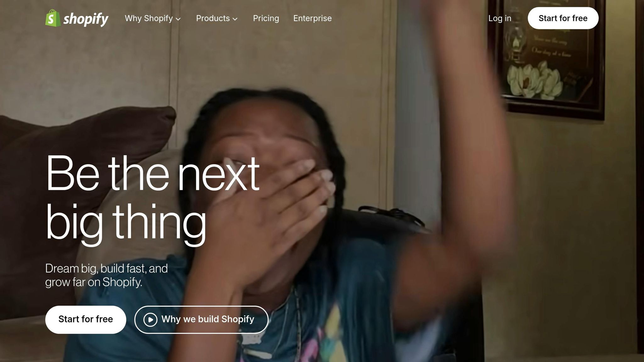Click the 'Dream big, build fast' tagline
Image resolution: width=644 pixels, height=362 pixels.
point(106,268)
